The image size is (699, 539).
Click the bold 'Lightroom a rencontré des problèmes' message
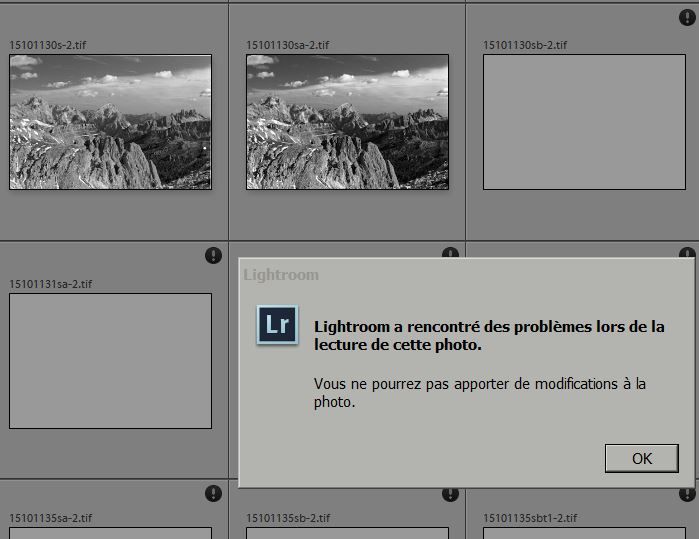[x=489, y=335]
